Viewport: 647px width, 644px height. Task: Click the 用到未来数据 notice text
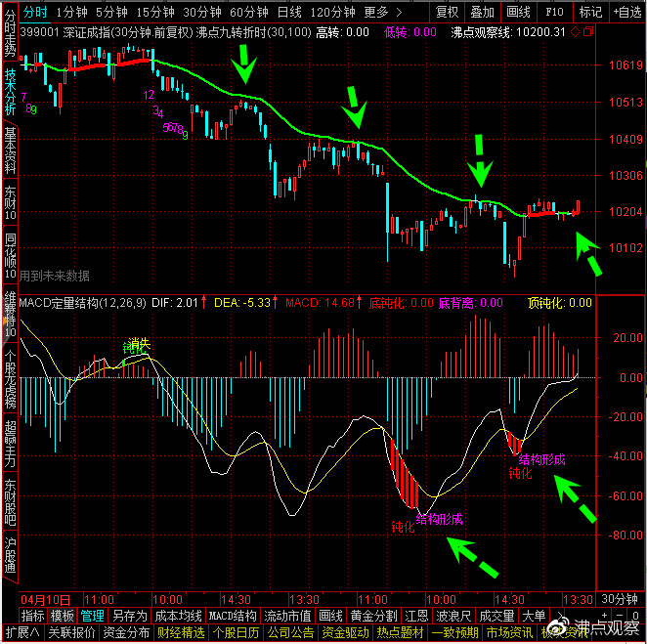[54, 276]
